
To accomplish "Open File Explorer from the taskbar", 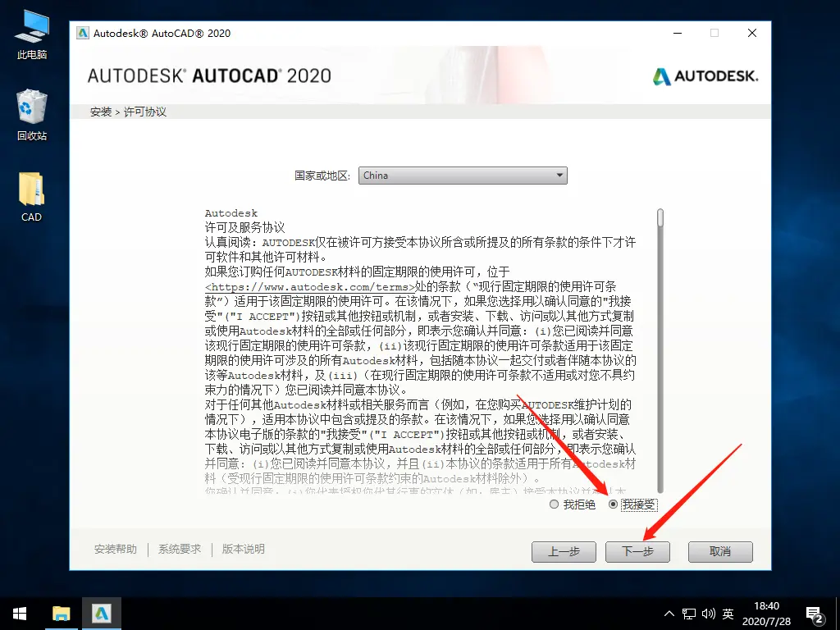I will coord(61,614).
